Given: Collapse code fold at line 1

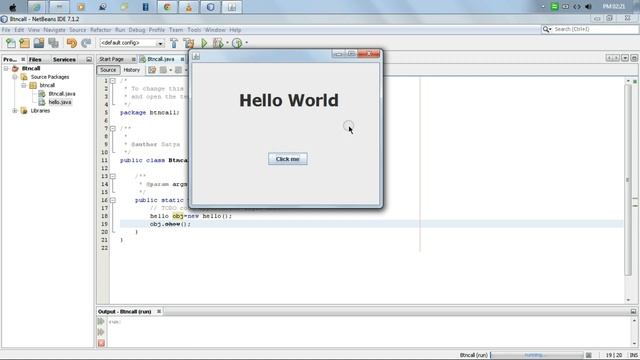Looking at the screenshot, I should [113, 81].
